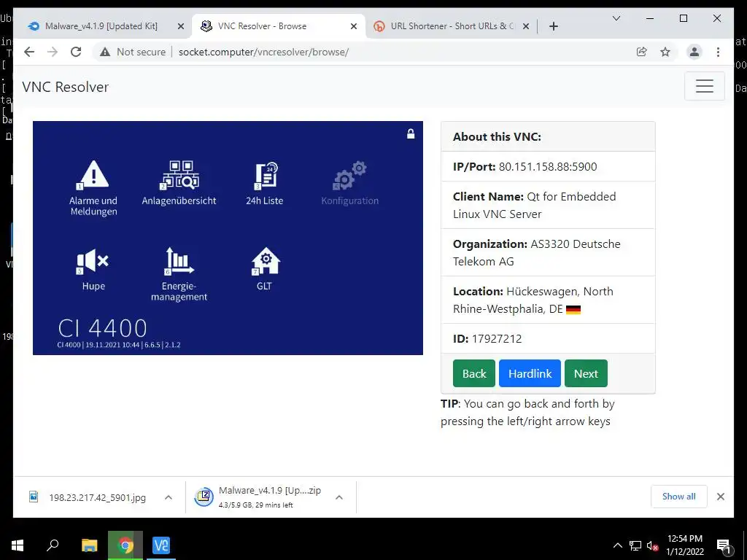Open the Windows Start menu

18,545
